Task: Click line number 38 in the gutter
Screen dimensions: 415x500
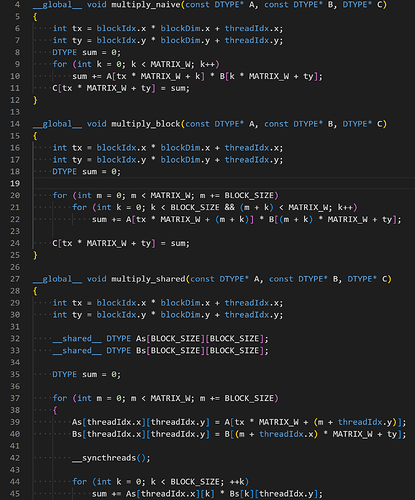Action: pos(15,410)
